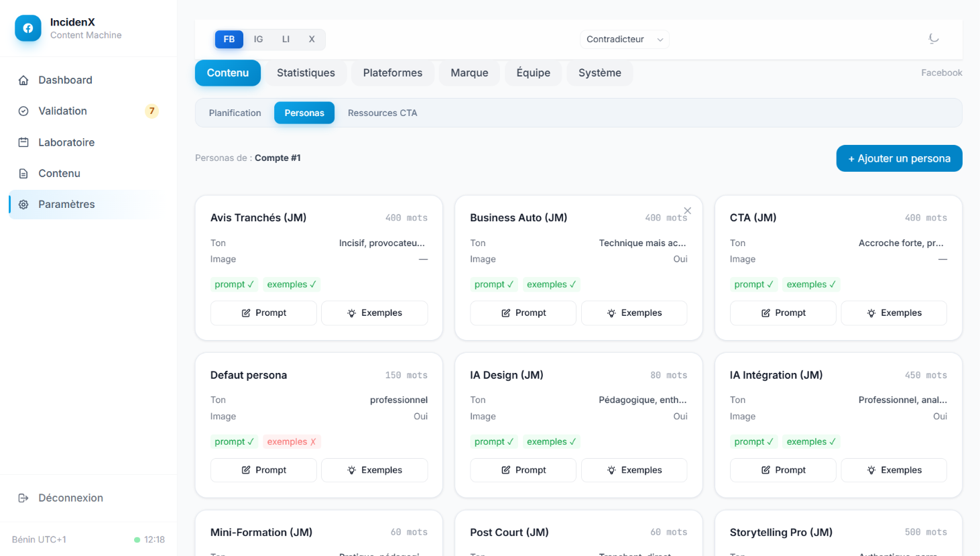The height and width of the screenshot is (556, 980).
Task: Click the pencil Prompt icon on Avis Tranchés
Action: (246, 313)
